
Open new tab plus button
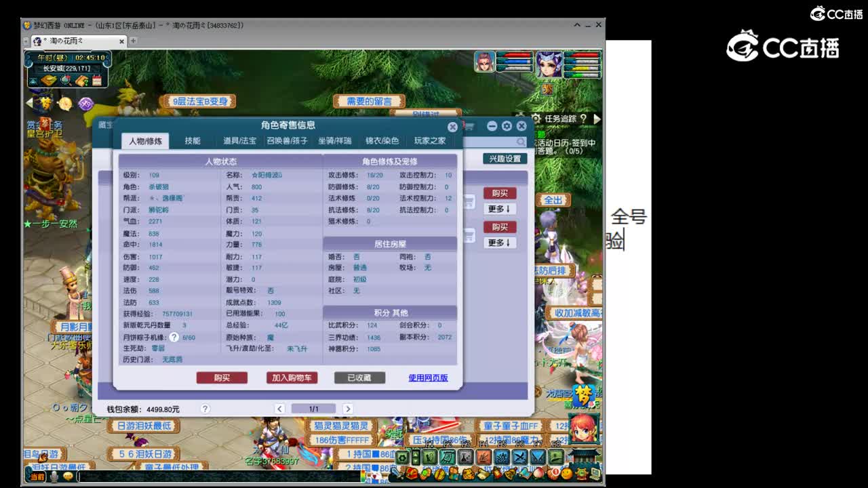pos(134,41)
